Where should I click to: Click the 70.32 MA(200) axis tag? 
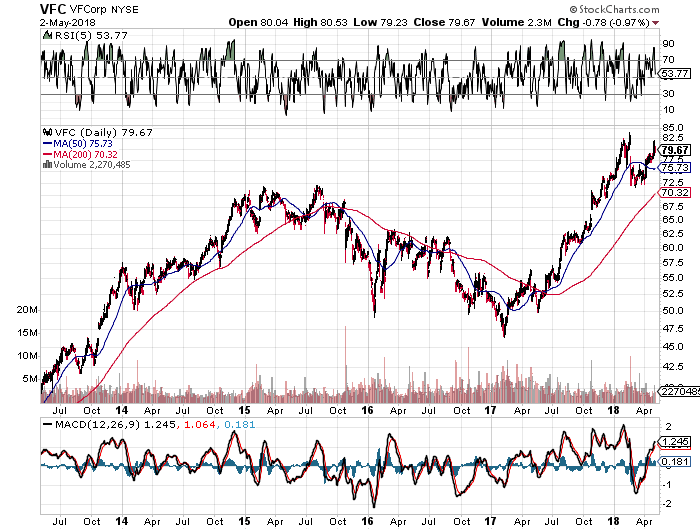click(675, 192)
